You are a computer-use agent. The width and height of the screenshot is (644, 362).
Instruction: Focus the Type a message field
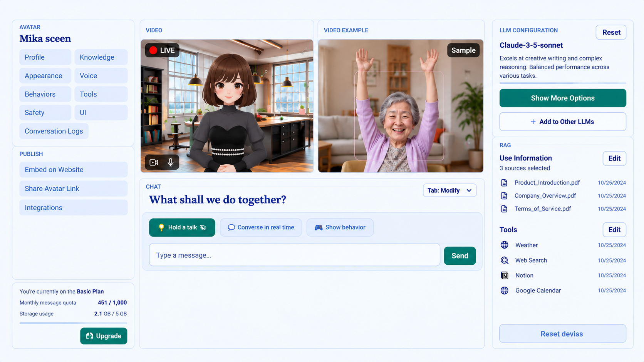click(x=295, y=255)
